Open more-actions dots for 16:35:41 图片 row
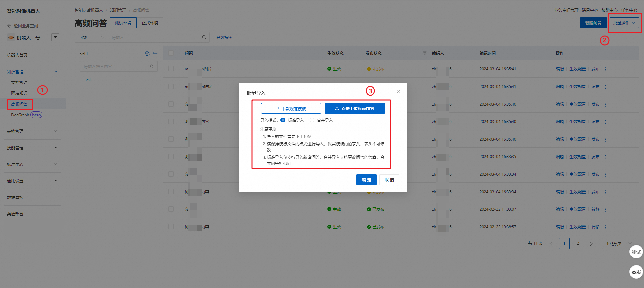Screen dimensions: 644x288 click(606, 69)
